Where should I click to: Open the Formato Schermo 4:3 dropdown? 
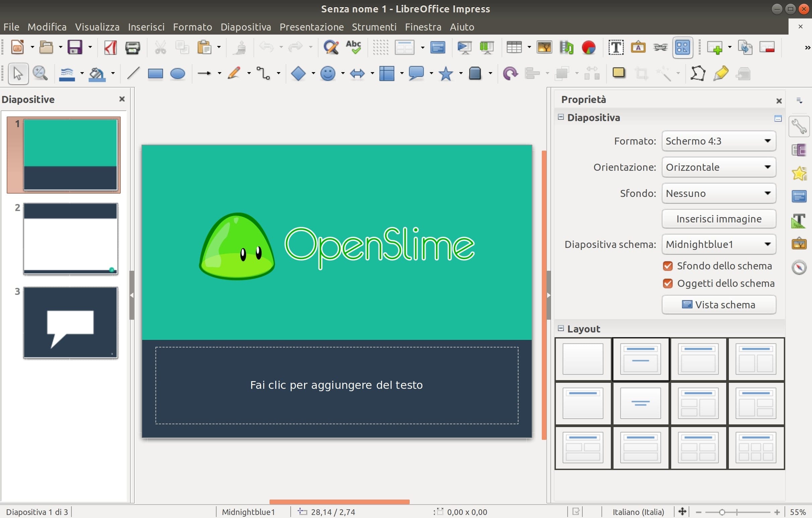[718, 141]
